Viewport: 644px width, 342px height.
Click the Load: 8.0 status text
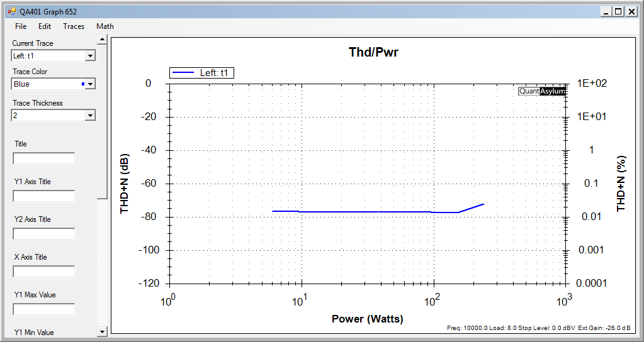[x=502, y=328]
